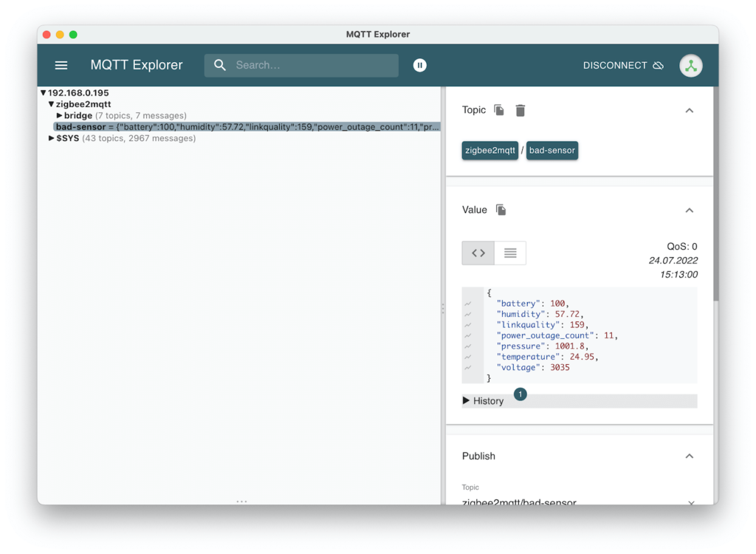Image resolution: width=756 pixels, height=554 pixels.
Task: Switch to code view toggle
Action: click(478, 253)
